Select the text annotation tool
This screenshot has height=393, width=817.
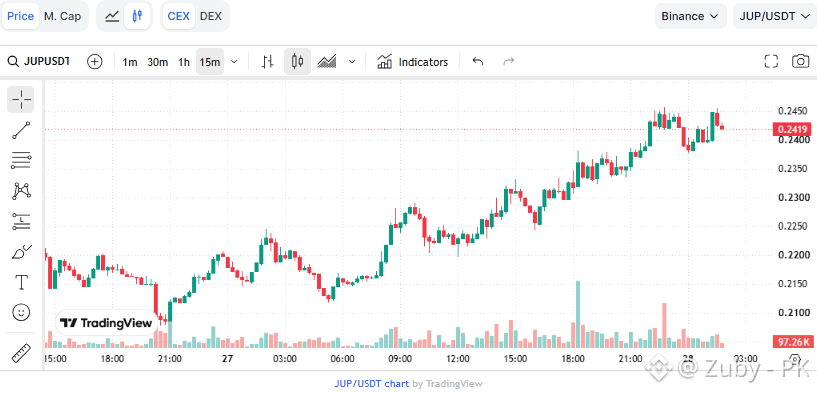point(21,282)
